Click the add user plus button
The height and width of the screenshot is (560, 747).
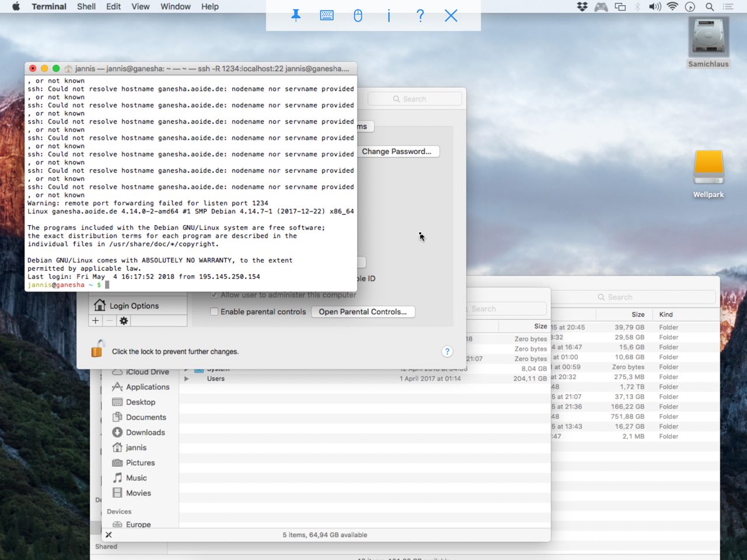[96, 321]
